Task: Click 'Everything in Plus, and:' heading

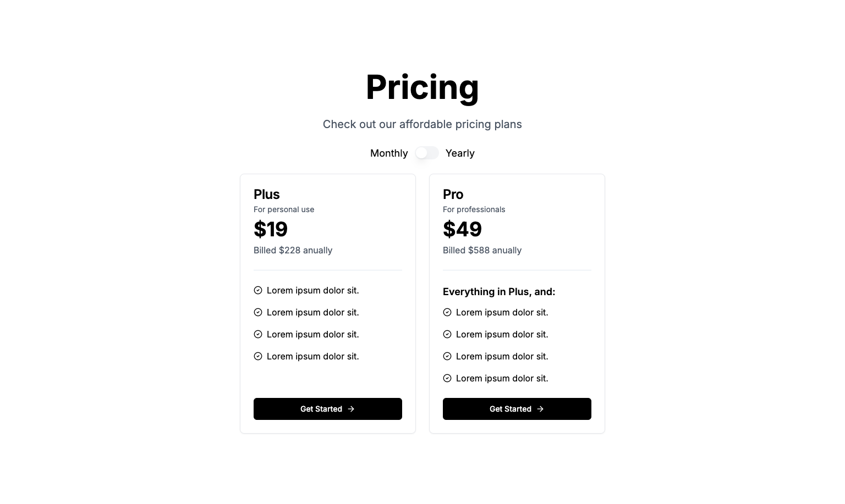Action: 499,292
